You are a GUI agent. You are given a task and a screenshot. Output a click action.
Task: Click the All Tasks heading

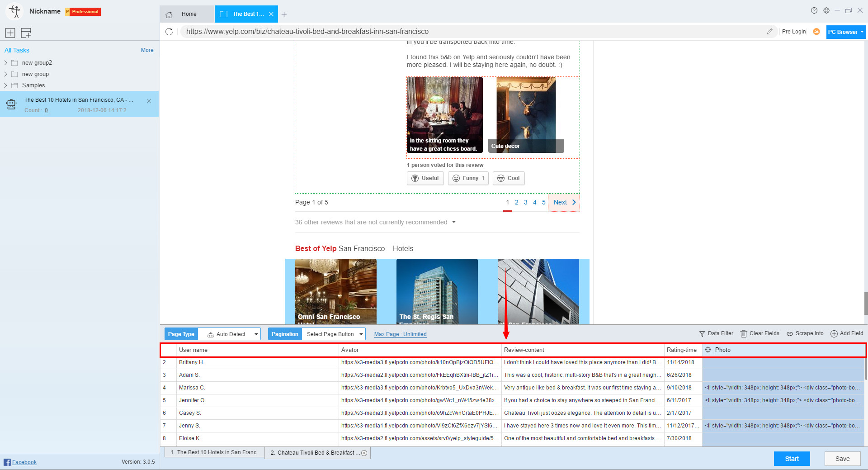pyautogui.click(x=17, y=50)
